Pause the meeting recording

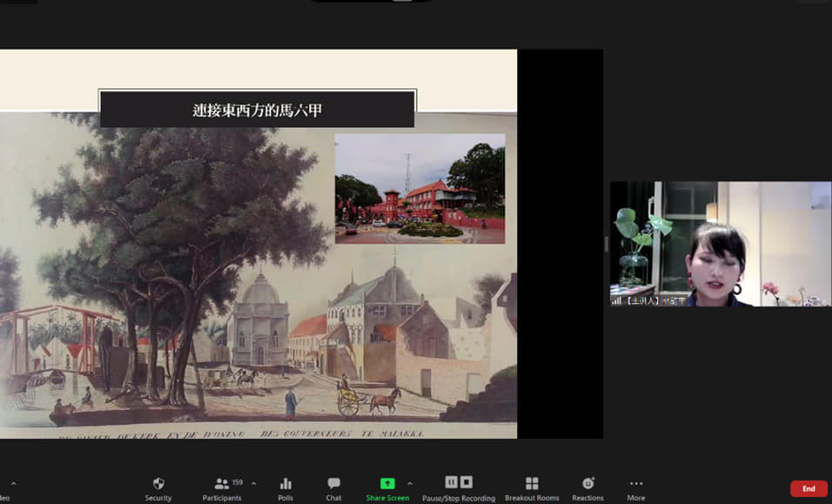coord(451,481)
